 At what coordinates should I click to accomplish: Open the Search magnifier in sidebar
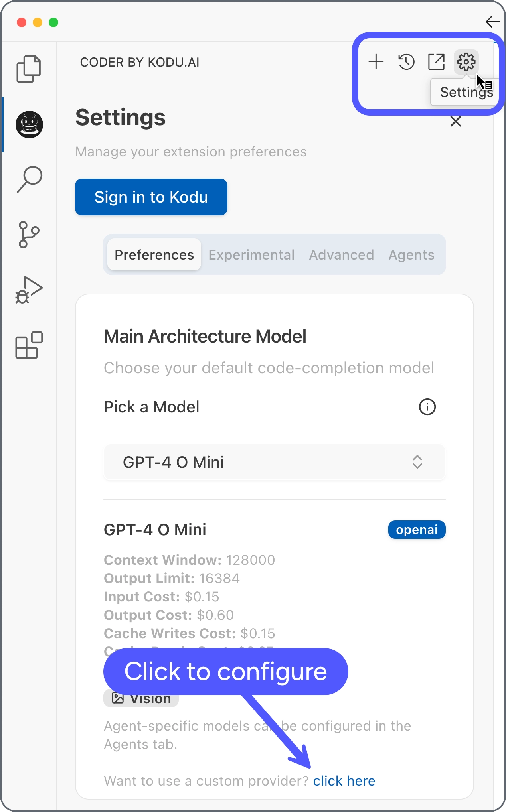[30, 179]
